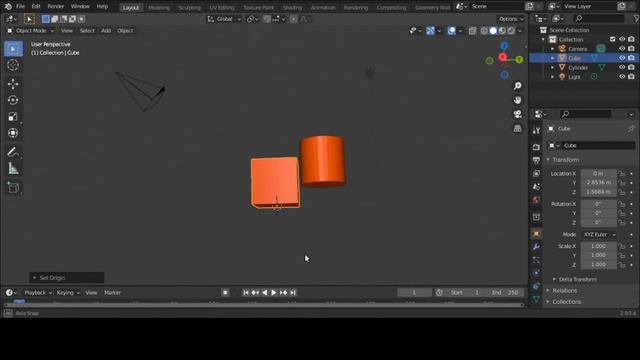Screen dimensions: 640x360
Task: Select the Rotate tool
Action: coord(13,100)
